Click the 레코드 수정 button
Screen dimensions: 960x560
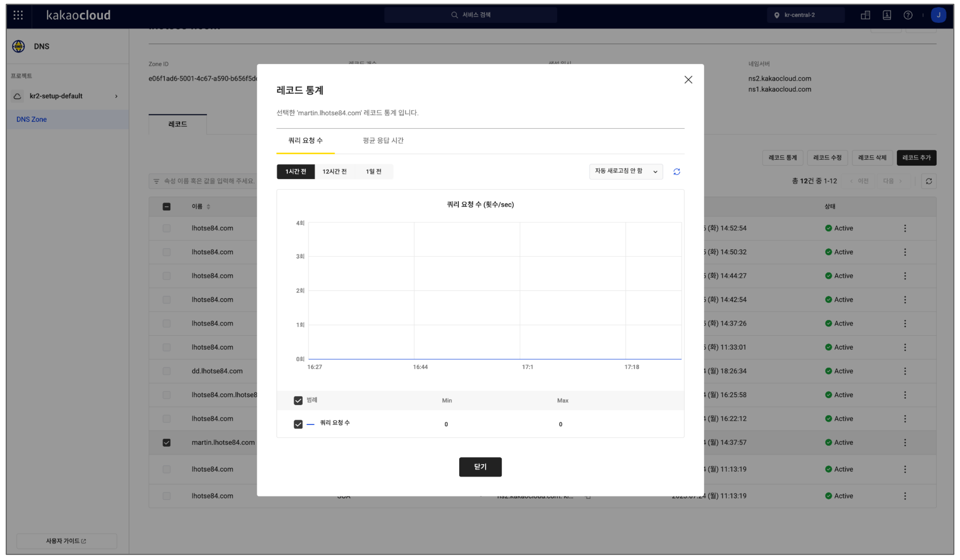(x=827, y=158)
